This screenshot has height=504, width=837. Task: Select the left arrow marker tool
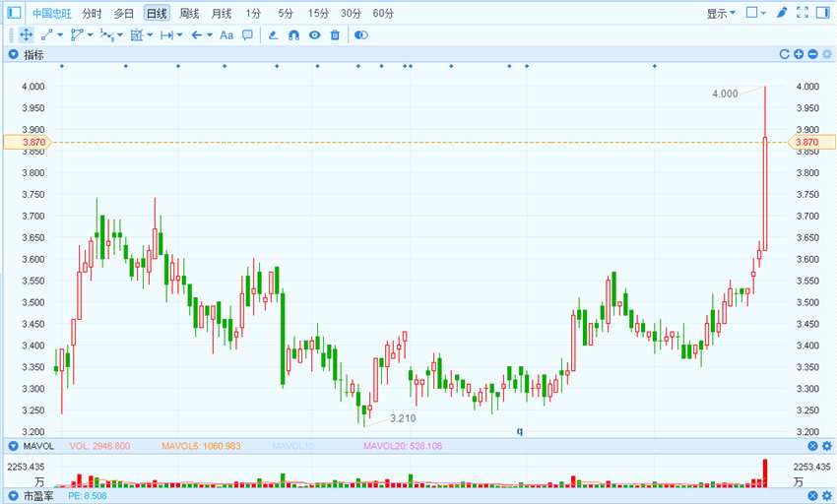point(196,35)
